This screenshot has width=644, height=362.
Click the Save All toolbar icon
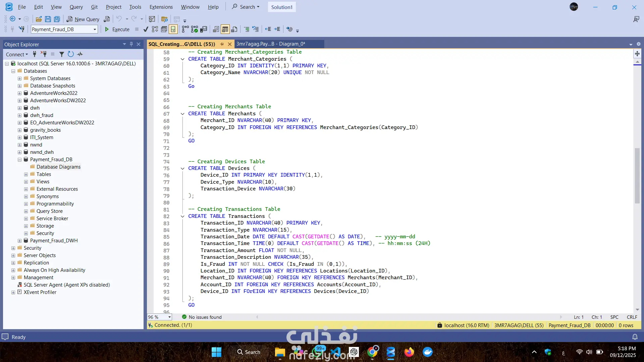coord(57,19)
